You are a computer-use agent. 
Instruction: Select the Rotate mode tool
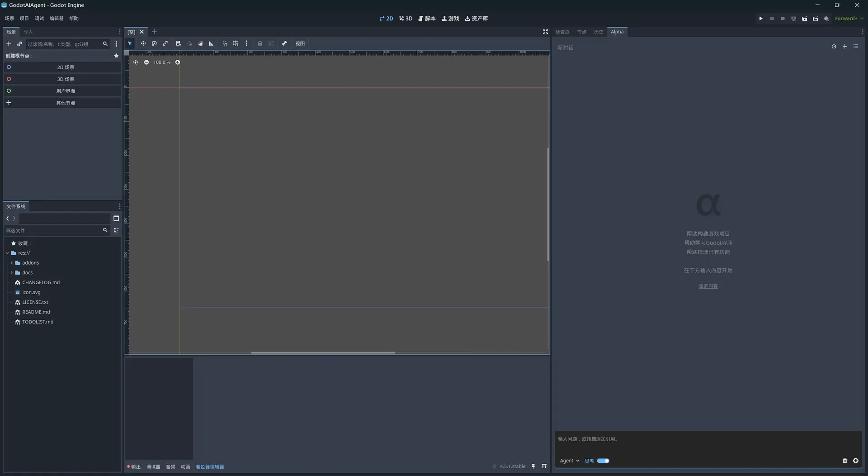[154, 43]
